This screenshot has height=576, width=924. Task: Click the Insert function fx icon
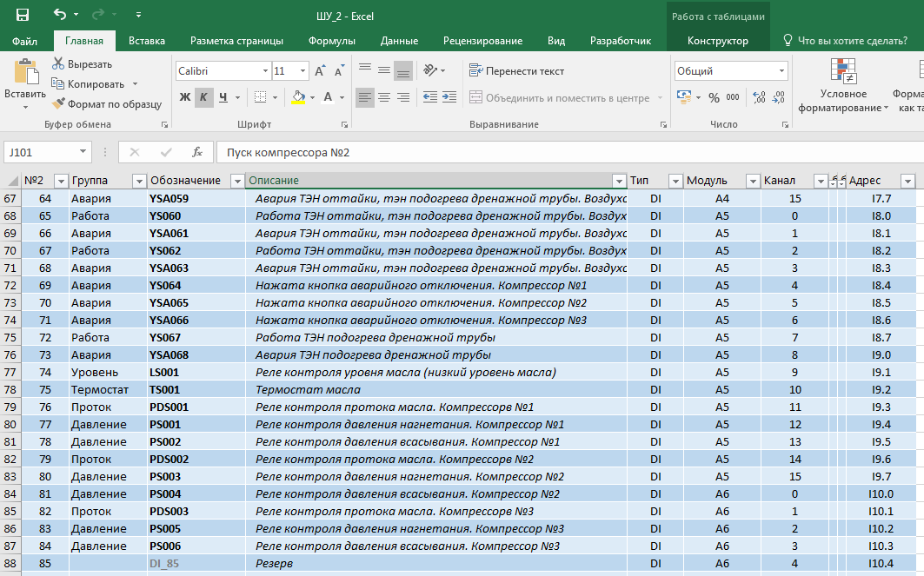coord(197,152)
